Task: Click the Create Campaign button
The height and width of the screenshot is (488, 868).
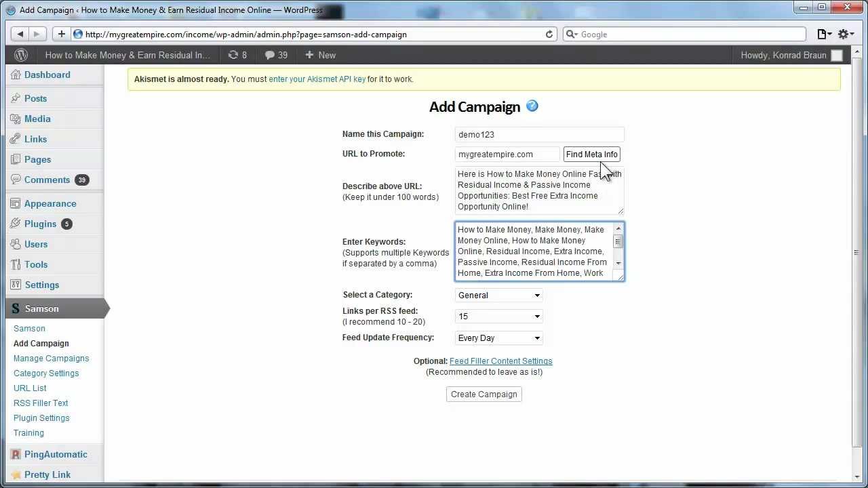Action: point(484,394)
